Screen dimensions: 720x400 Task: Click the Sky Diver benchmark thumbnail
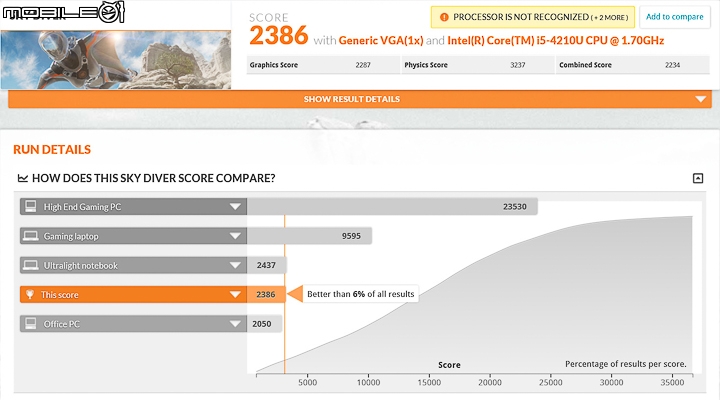click(116, 60)
